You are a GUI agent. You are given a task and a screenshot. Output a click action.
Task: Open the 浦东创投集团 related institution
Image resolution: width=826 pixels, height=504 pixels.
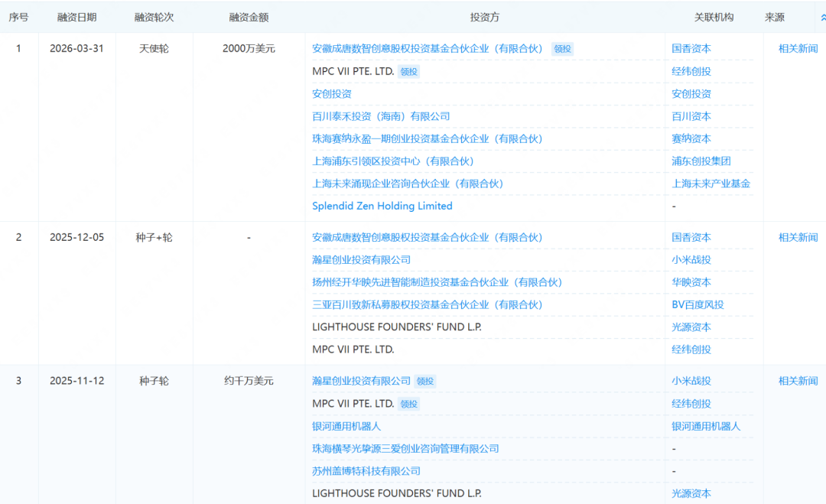coord(701,161)
